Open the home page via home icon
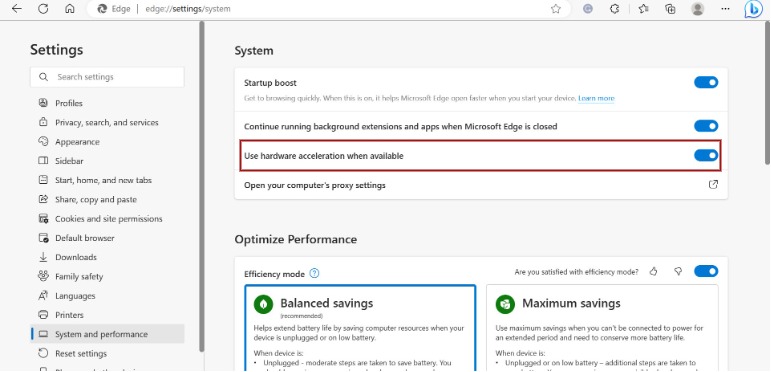Screen dimensions: 771x372 (70, 9)
